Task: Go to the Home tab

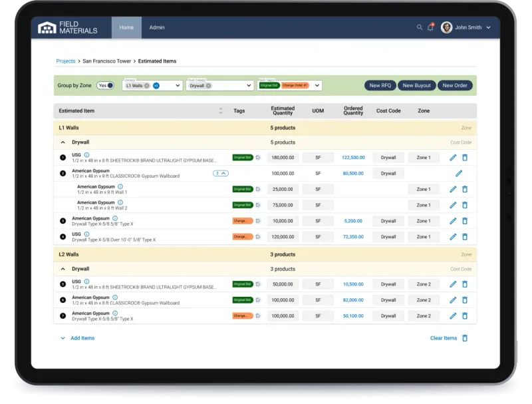Action: 126,27
